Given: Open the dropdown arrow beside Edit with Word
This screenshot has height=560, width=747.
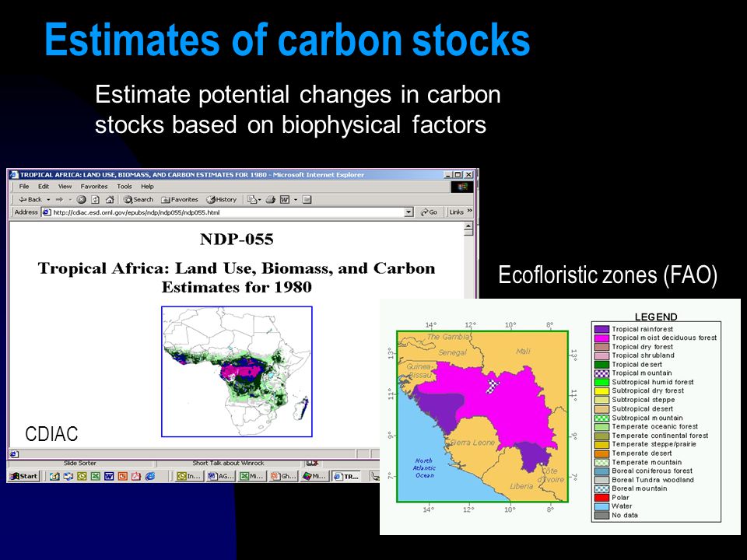Looking at the screenshot, I should (296, 200).
